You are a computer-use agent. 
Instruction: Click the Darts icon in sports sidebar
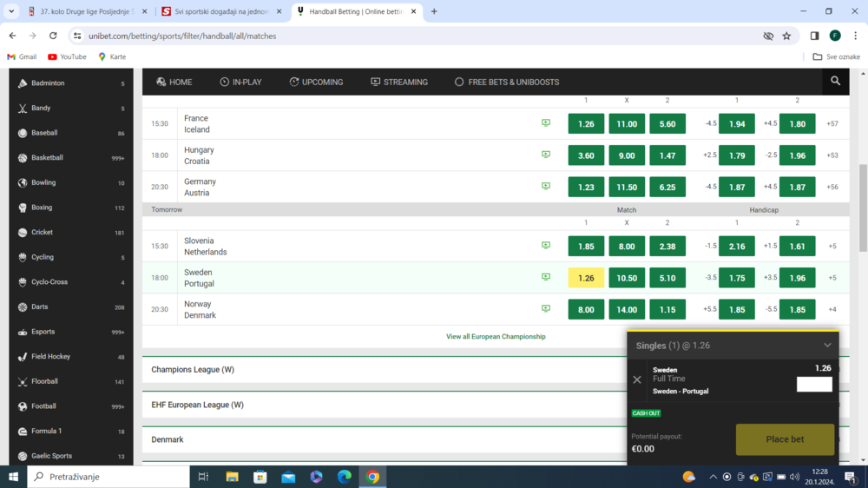click(x=23, y=307)
